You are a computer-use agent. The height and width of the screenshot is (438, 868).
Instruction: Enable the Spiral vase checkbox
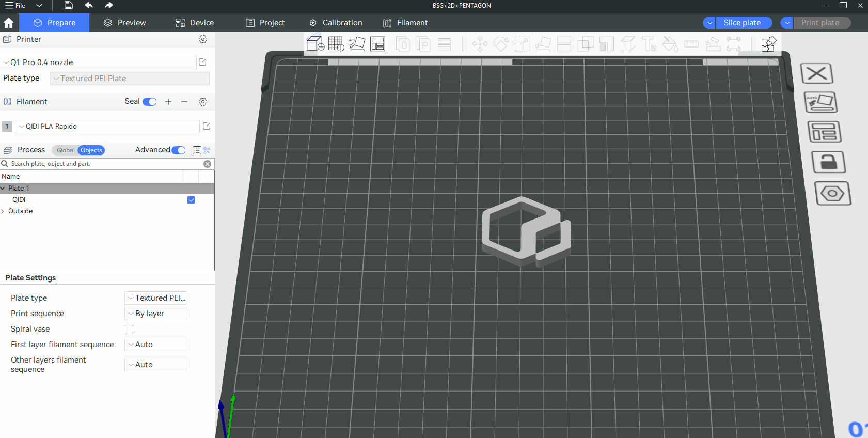point(129,329)
